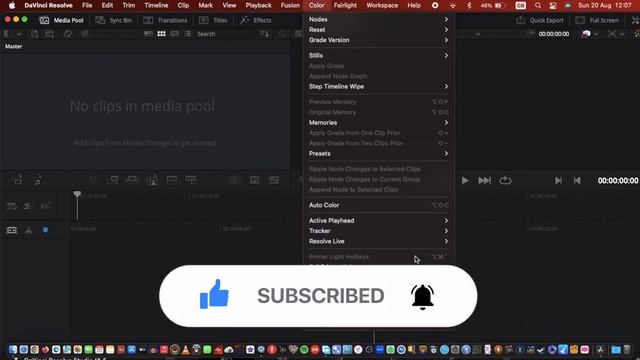Click the Quick Export button

[x=540, y=20]
